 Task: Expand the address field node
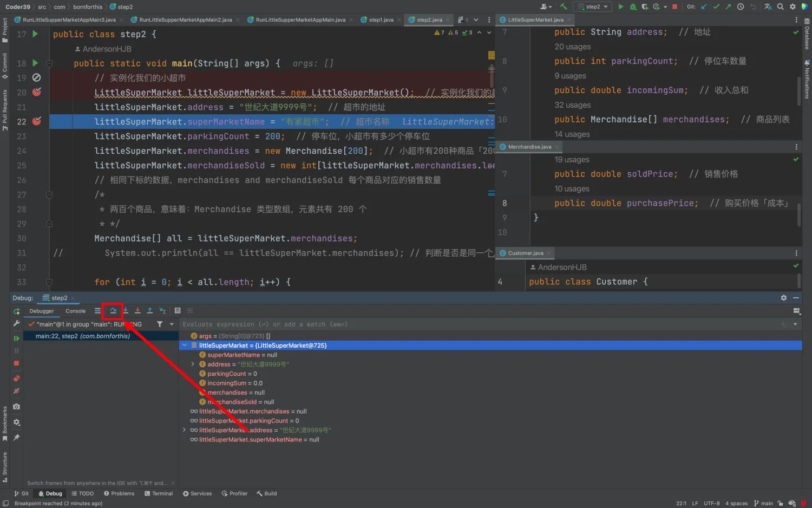(x=193, y=364)
